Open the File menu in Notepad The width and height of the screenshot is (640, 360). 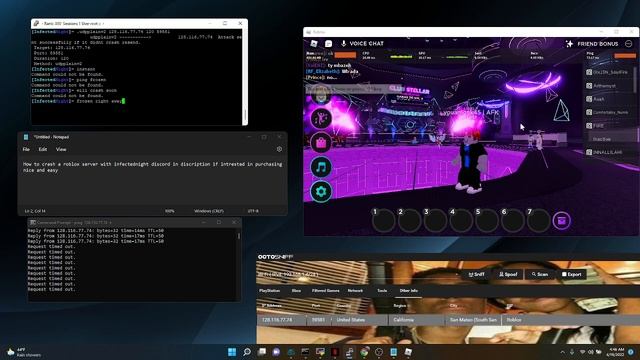[26, 149]
